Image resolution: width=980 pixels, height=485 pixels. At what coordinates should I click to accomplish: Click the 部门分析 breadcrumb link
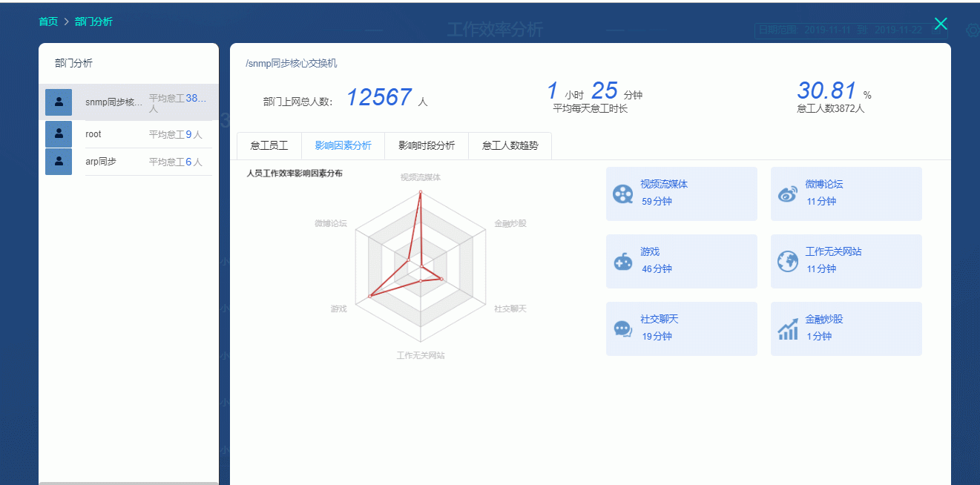pos(93,22)
